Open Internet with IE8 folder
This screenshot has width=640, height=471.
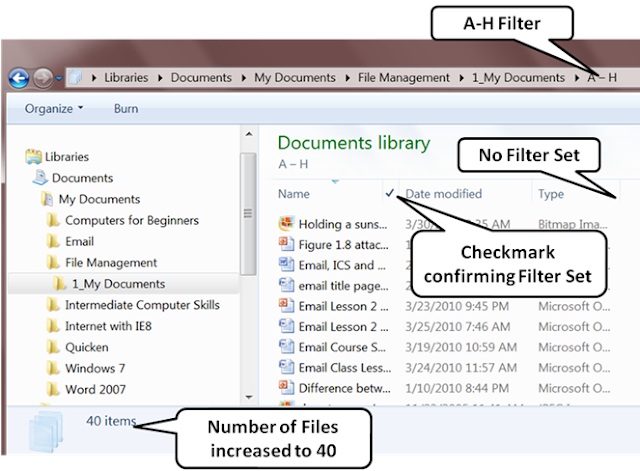click(108, 326)
